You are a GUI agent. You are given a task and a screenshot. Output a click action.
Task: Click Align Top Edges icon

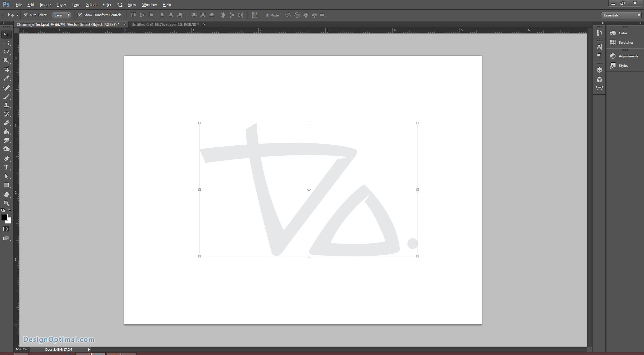coord(133,15)
